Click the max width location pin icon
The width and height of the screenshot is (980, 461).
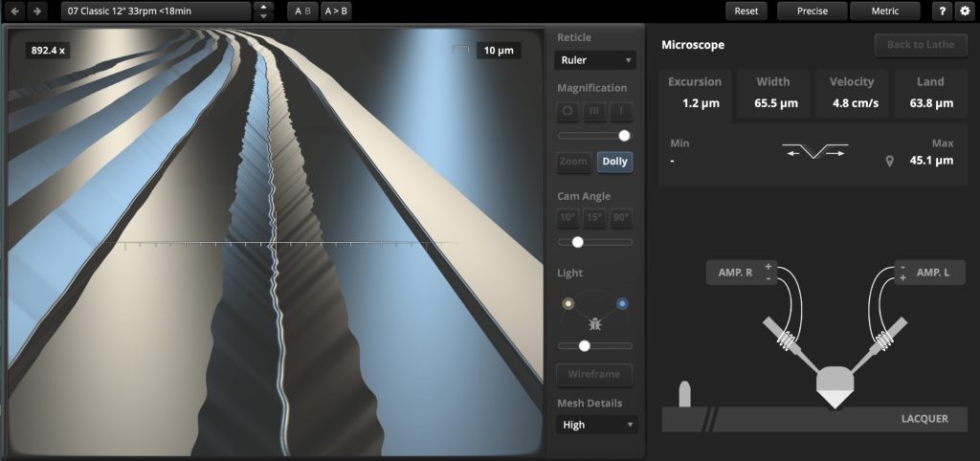(x=889, y=161)
